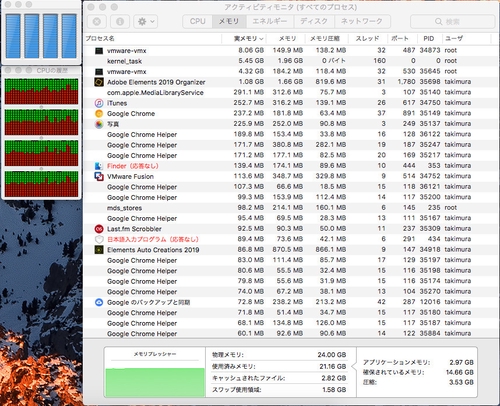Click the 圧縮 3.53 GB value
Screen dimensions: 500x406
coord(461,382)
